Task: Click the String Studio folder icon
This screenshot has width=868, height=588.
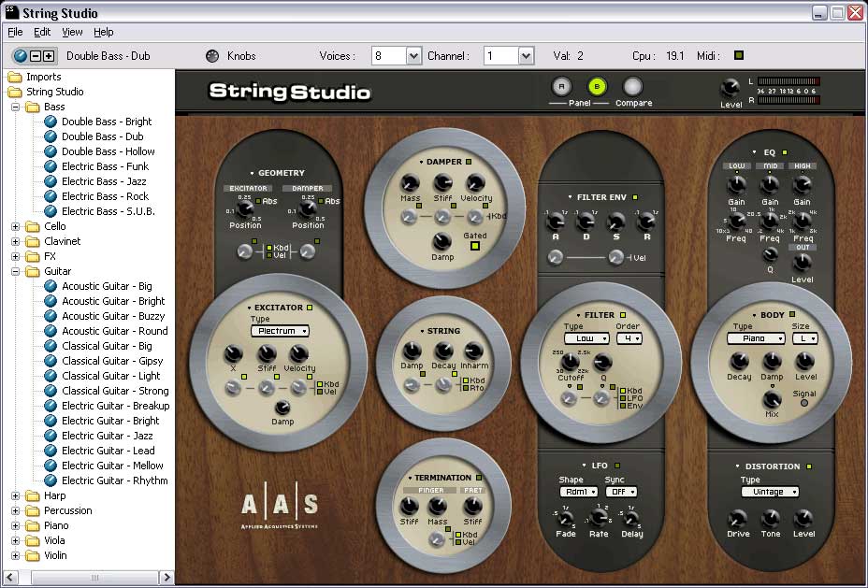Action: tap(15, 92)
